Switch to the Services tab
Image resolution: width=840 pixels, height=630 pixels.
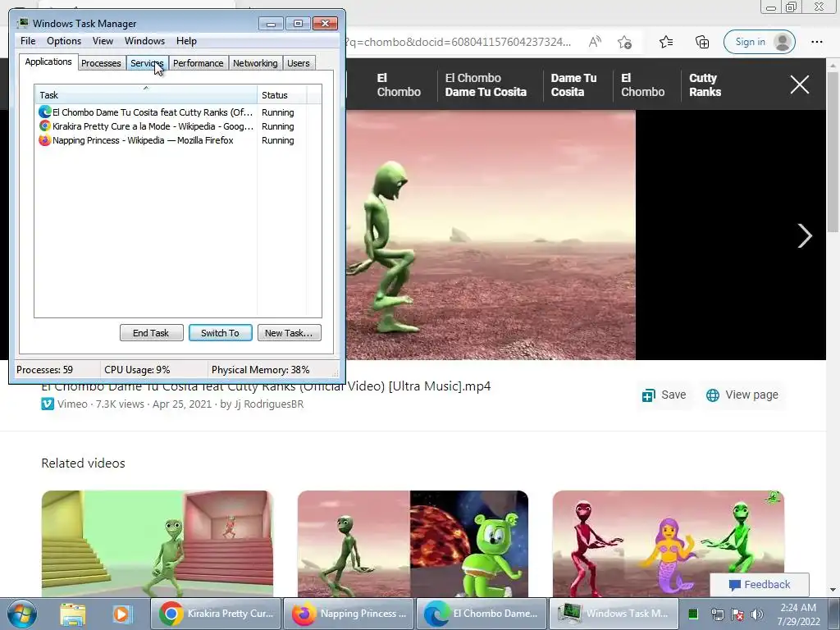click(x=147, y=63)
